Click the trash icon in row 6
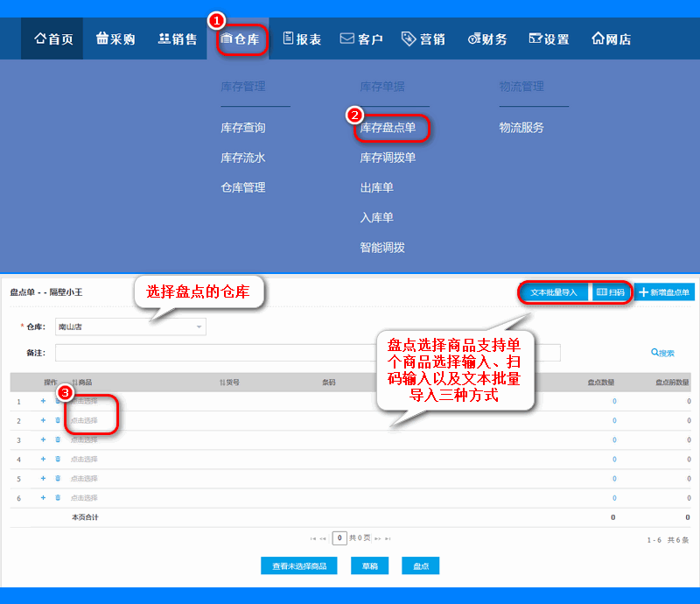Image resolution: width=700 pixels, height=604 pixels. pyautogui.click(x=58, y=497)
